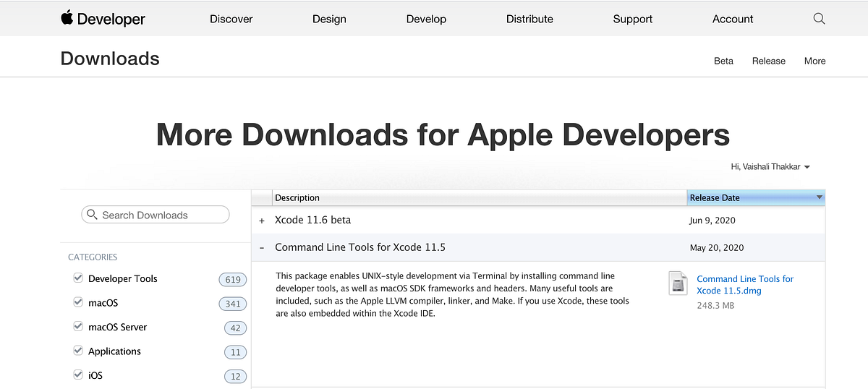Toggle the iOS category checkbox
Viewport: 868px width, 389px height.
tap(78, 375)
